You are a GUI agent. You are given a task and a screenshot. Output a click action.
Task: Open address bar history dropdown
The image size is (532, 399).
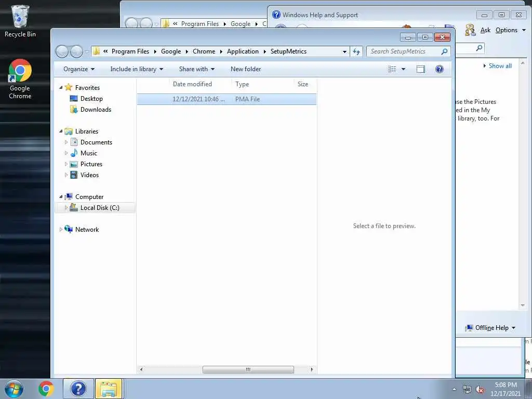(x=344, y=51)
